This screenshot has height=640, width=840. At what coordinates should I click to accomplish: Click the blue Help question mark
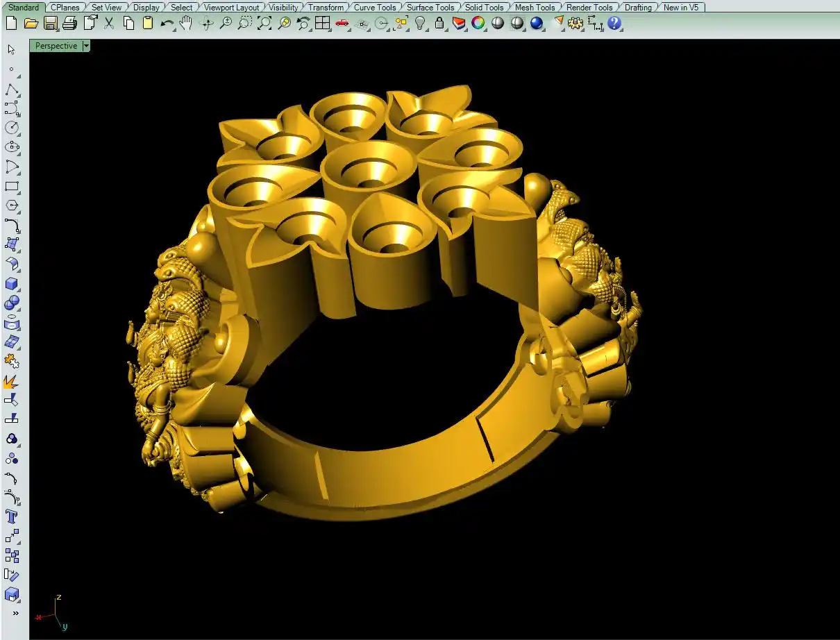[614, 24]
